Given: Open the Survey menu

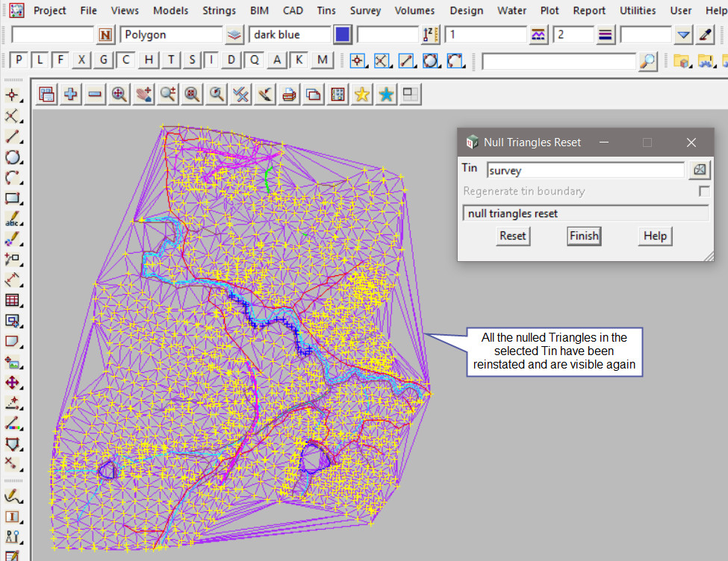Looking at the screenshot, I should pos(365,10).
